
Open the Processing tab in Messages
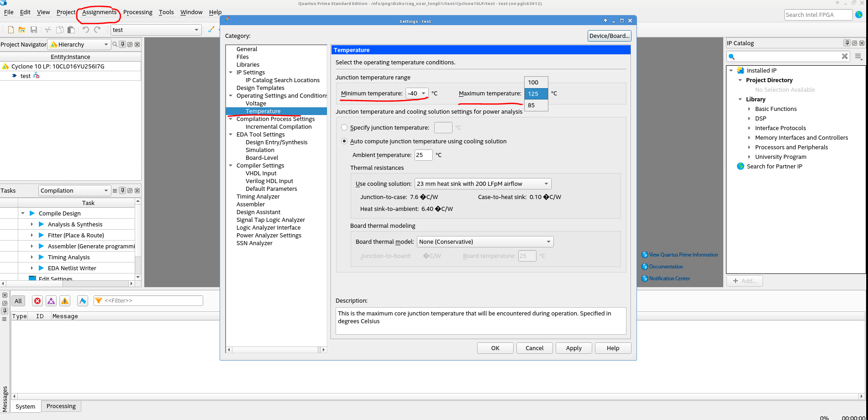point(61,406)
